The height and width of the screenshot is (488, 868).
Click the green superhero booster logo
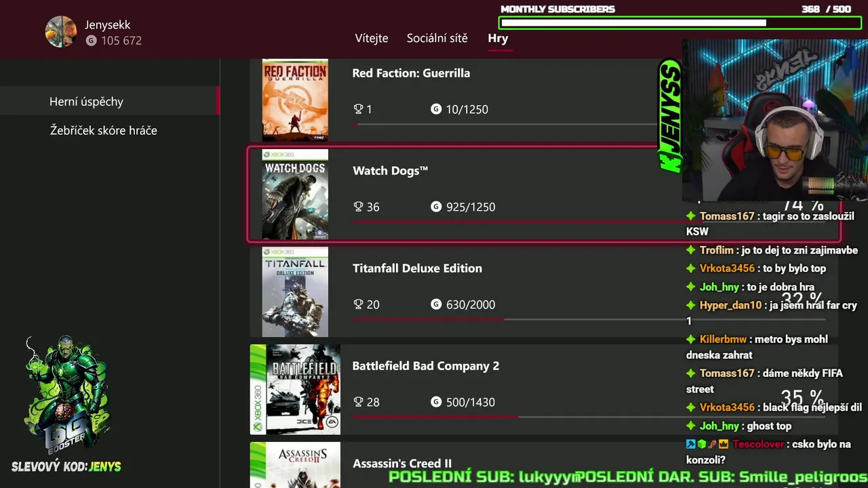click(x=66, y=394)
